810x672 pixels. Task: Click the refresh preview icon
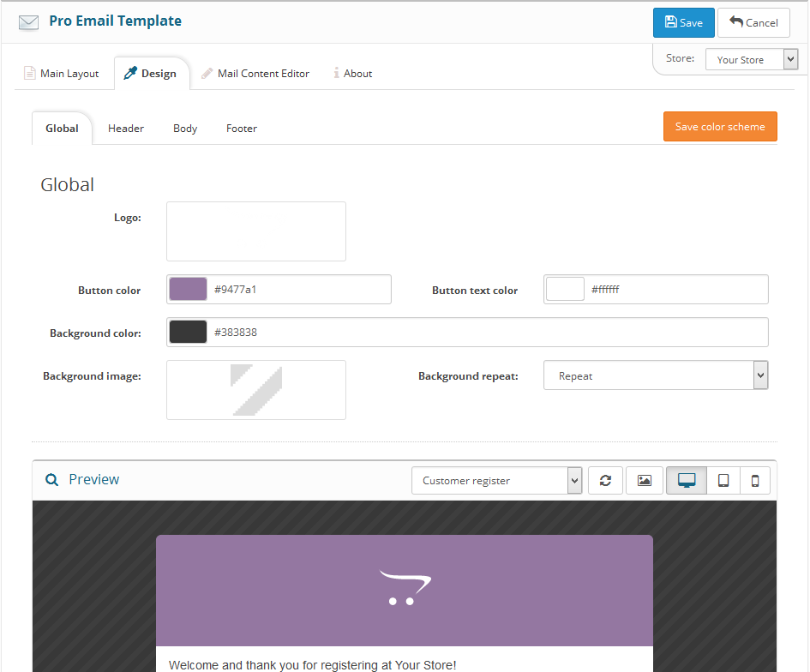pos(605,481)
